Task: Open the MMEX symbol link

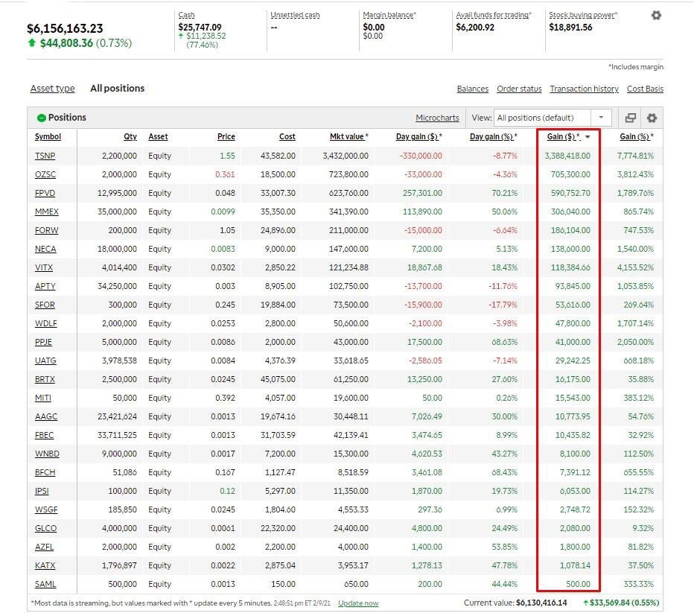Action: [46, 212]
